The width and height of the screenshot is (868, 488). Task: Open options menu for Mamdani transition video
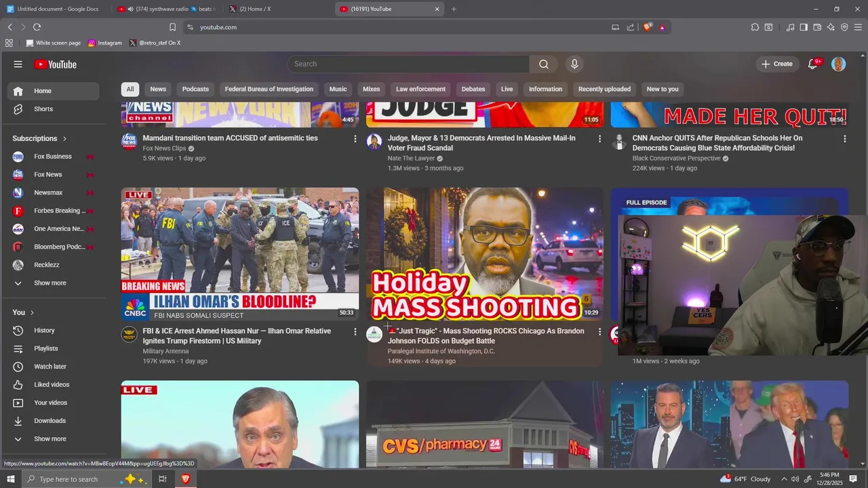point(355,139)
